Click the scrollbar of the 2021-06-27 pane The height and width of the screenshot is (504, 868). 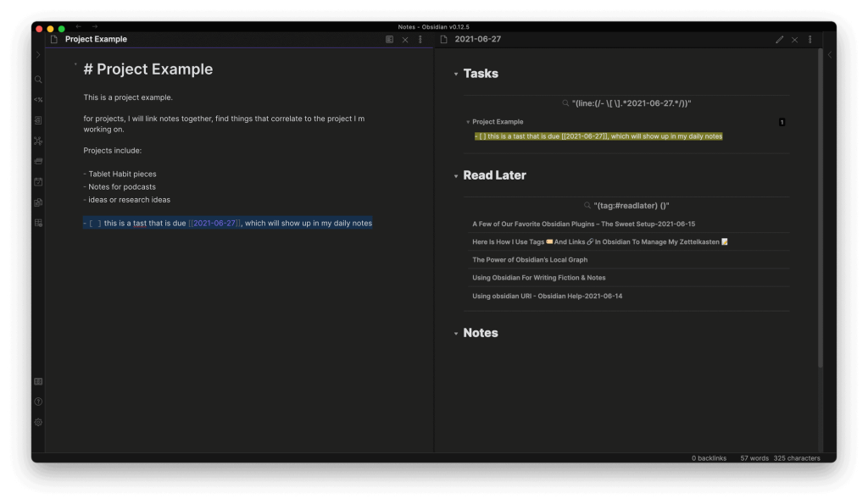[x=820, y=212]
